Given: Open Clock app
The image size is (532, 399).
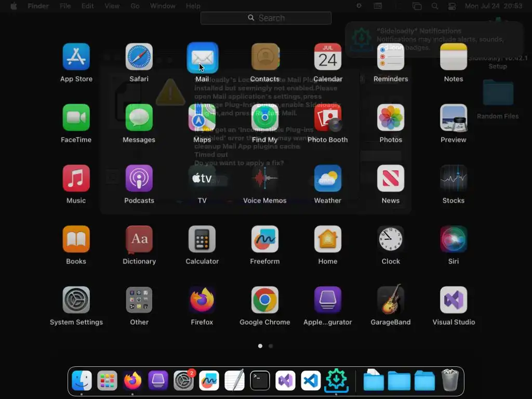Looking at the screenshot, I should [x=391, y=239].
